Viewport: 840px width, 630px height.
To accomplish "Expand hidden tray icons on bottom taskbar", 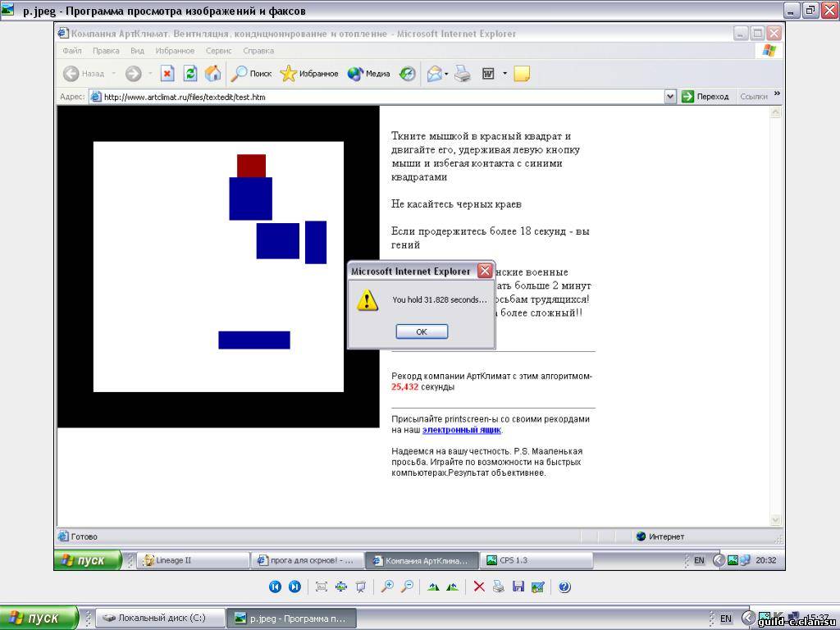I will click(x=748, y=618).
